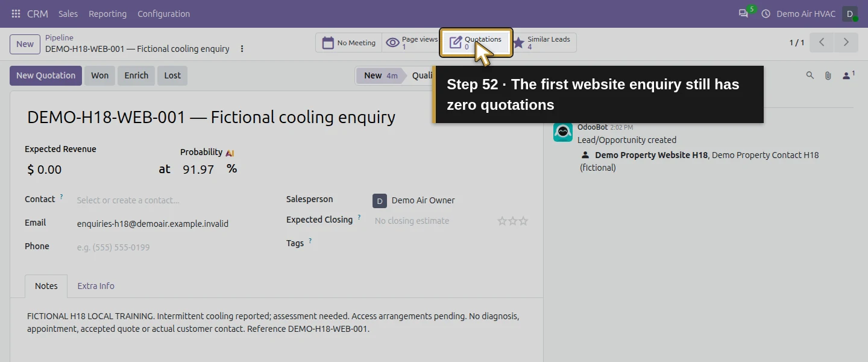The image size is (868, 362).
Task: Open the record actions kebab menu
Action: tap(242, 49)
